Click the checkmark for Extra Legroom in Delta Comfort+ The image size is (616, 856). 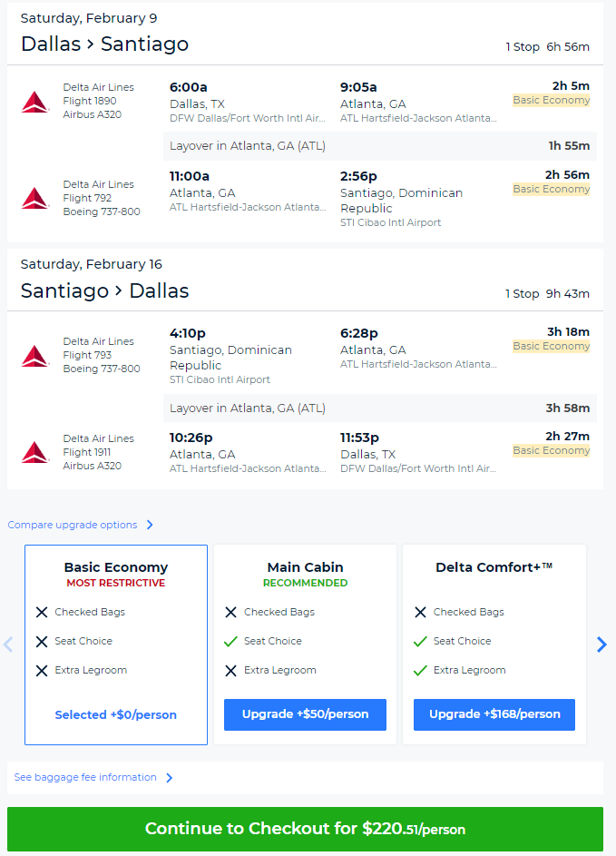[x=420, y=670]
